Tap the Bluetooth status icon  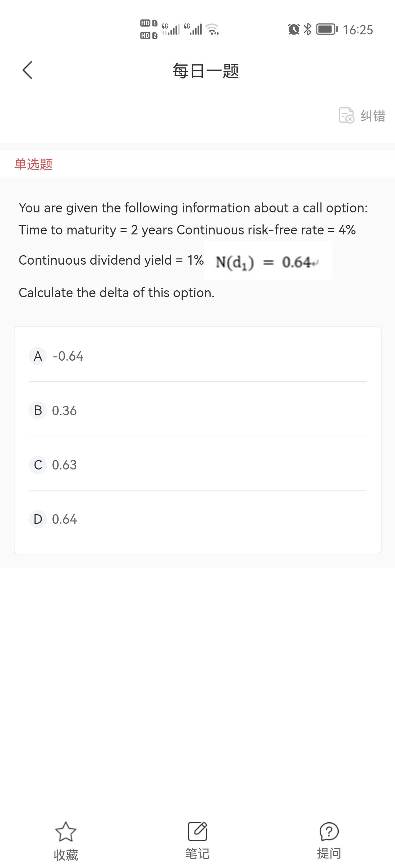(308, 29)
